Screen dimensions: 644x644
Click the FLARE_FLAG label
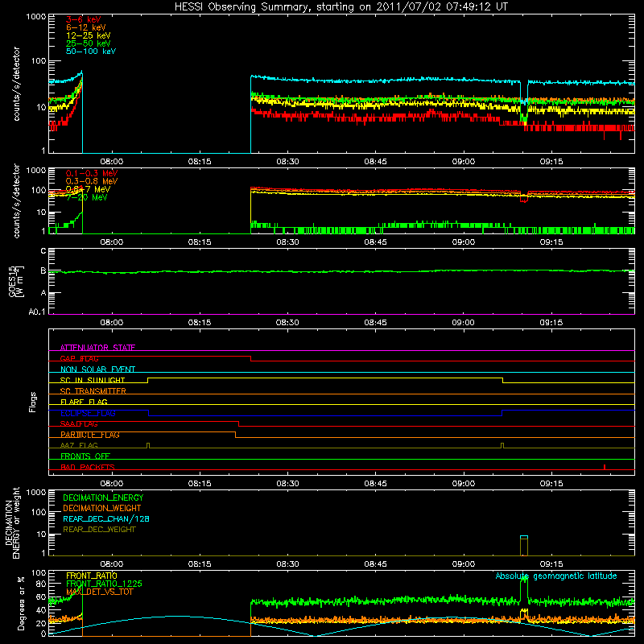[84, 402]
